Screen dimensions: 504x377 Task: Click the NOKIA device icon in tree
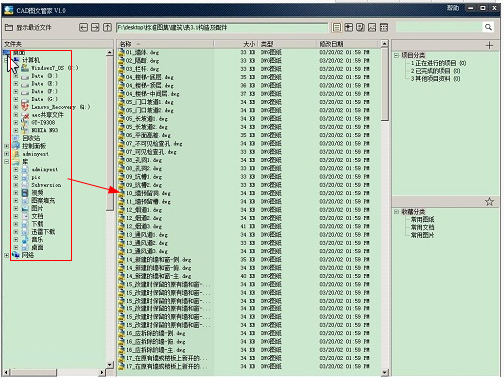pos(25,130)
